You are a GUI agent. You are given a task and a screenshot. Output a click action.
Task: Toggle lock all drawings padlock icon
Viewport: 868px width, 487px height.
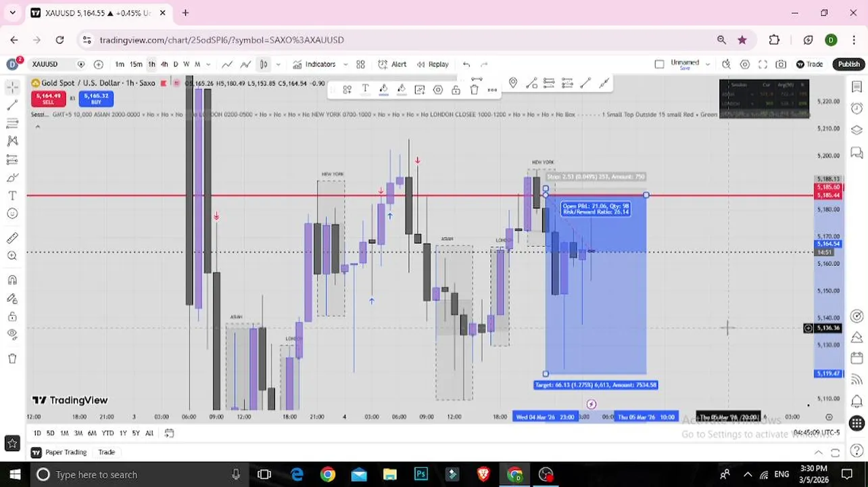pos(12,316)
